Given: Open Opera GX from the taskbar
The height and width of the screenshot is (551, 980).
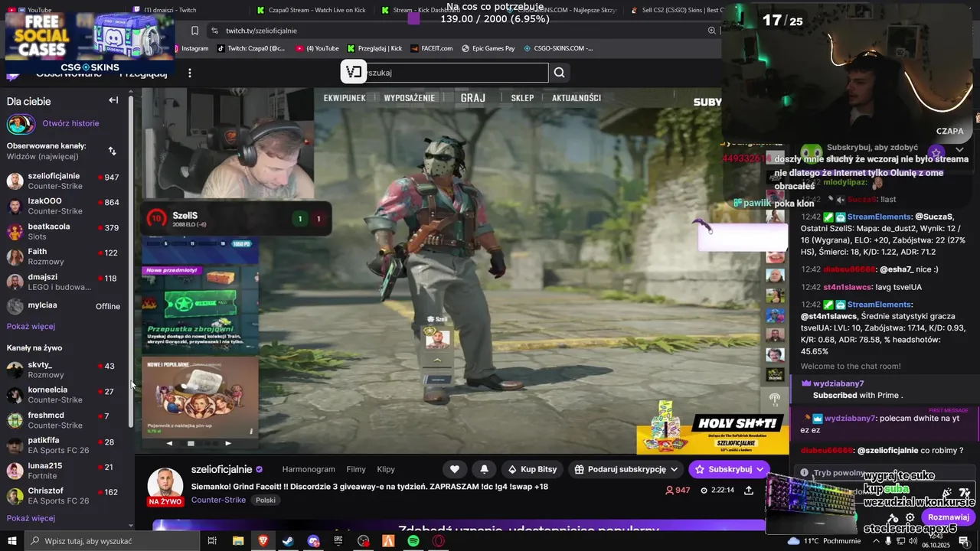Looking at the screenshot, I should [439, 541].
